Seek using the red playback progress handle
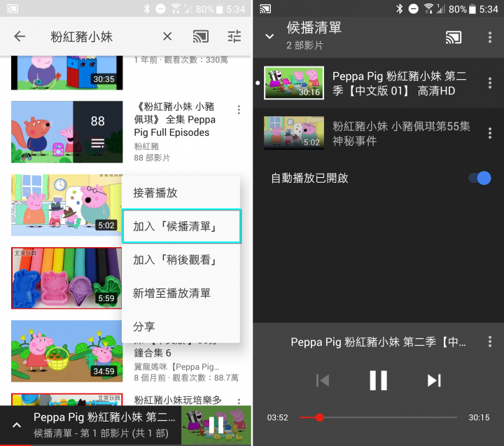The height and width of the screenshot is (446, 504). click(x=319, y=417)
